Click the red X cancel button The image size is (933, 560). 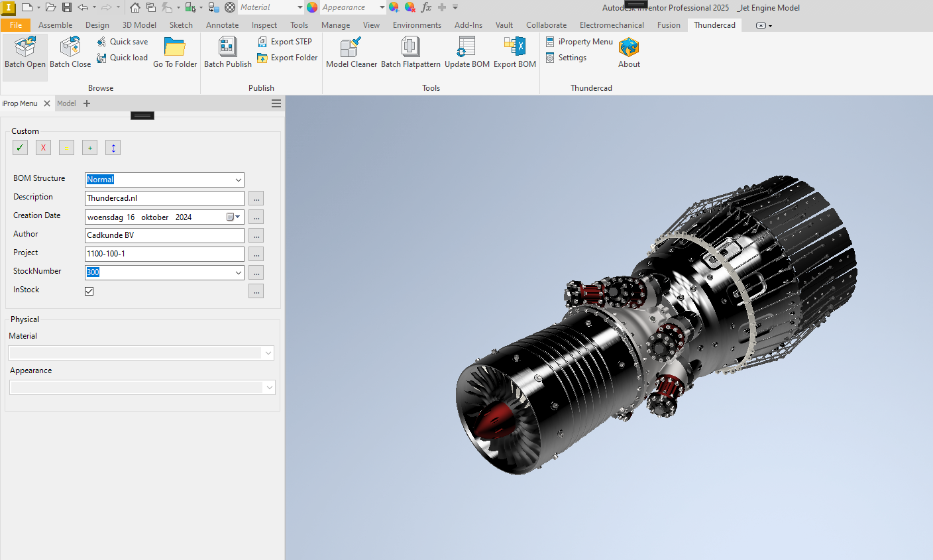[x=43, y=148]
